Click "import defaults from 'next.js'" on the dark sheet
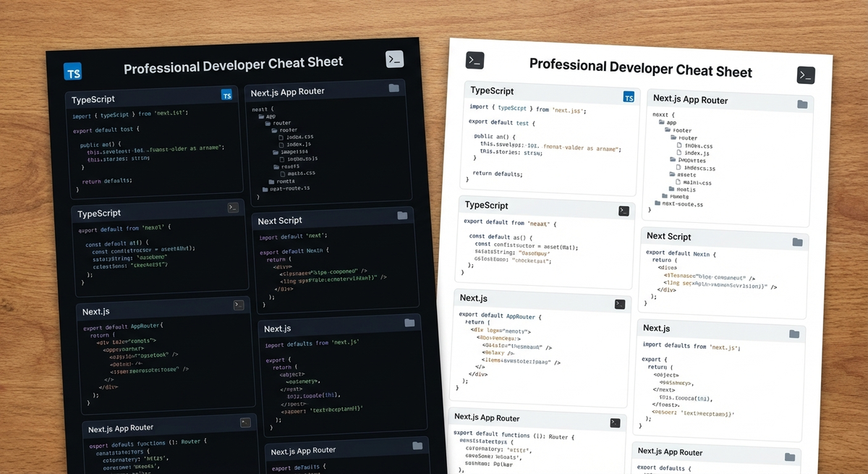 312,343
